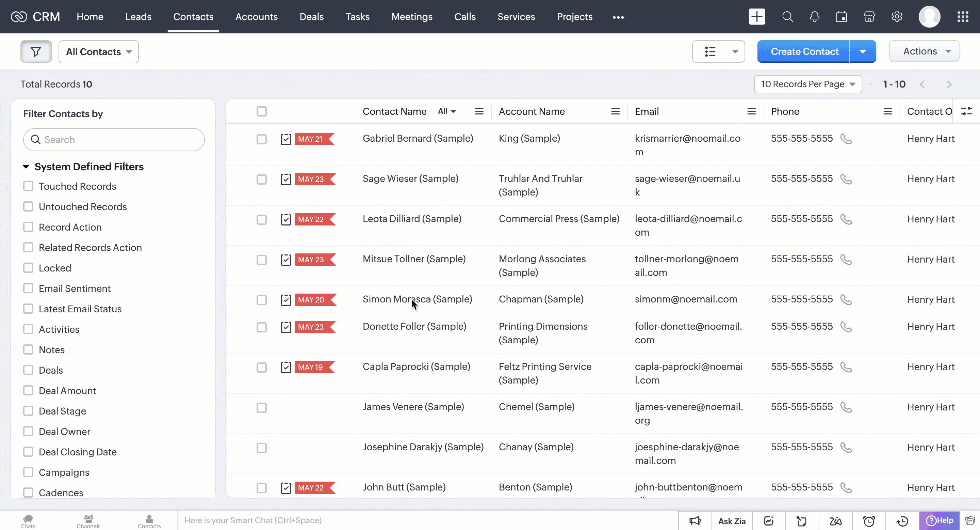Call Gabriel Bernard via phone icon
980x530 pixels.
[846, 139]
